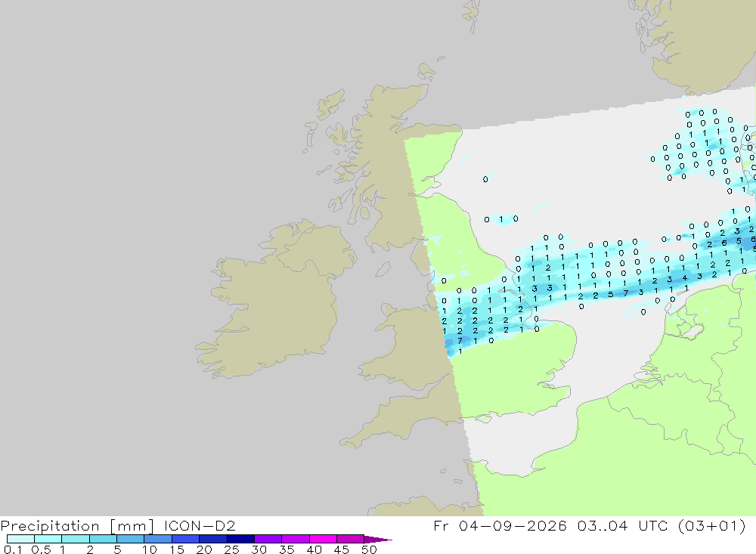Click the Isle of Man outline
This screenshot has width=756, height=554.
point(383,269)
